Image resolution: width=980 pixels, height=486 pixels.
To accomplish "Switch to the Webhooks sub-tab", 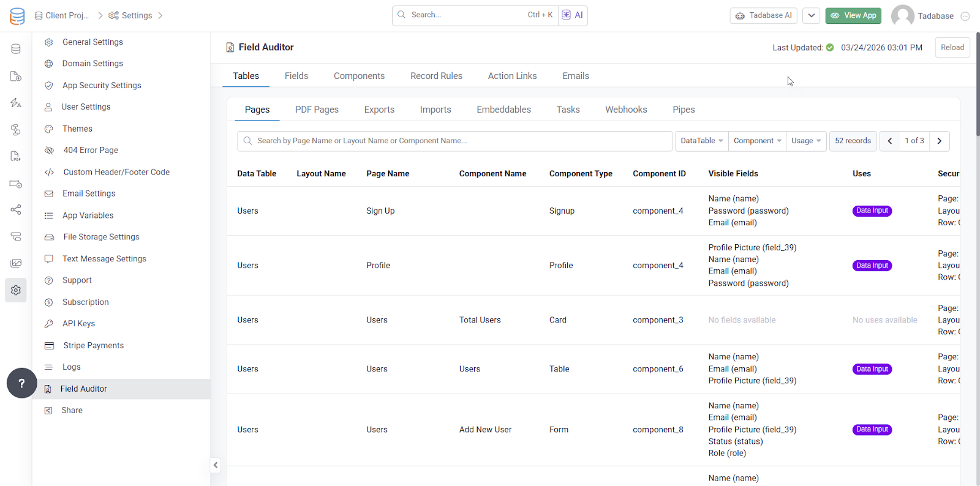I will pyautogui.click(x=626, y=110).
